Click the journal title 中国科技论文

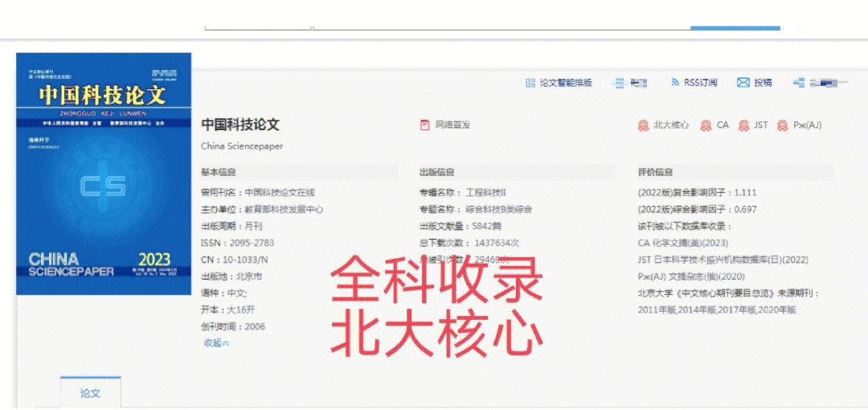240,125
